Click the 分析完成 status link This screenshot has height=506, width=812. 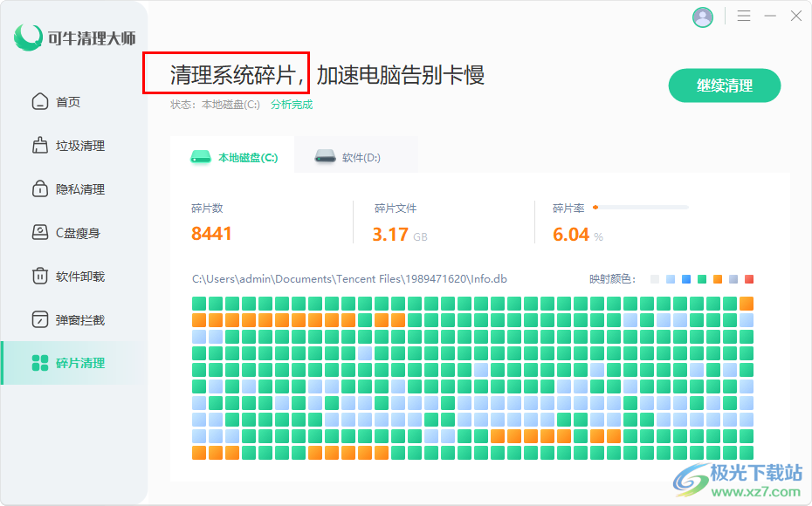(x=292, y=105)
